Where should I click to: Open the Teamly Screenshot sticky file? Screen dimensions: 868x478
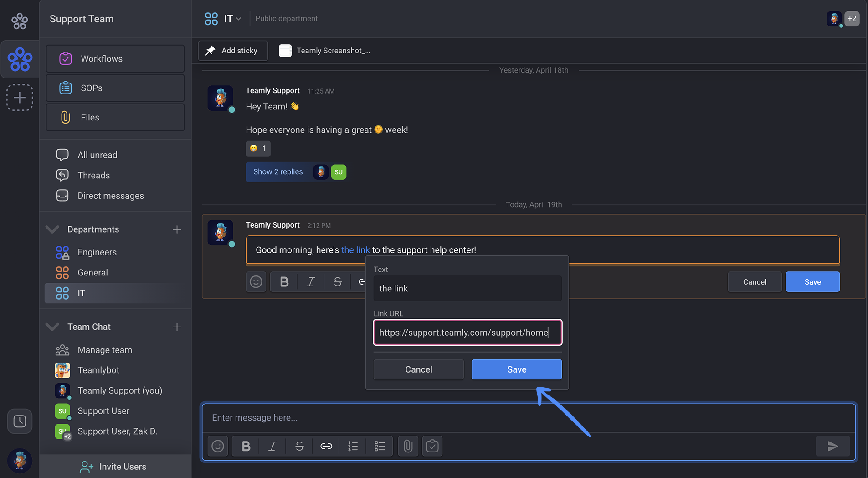325,51
